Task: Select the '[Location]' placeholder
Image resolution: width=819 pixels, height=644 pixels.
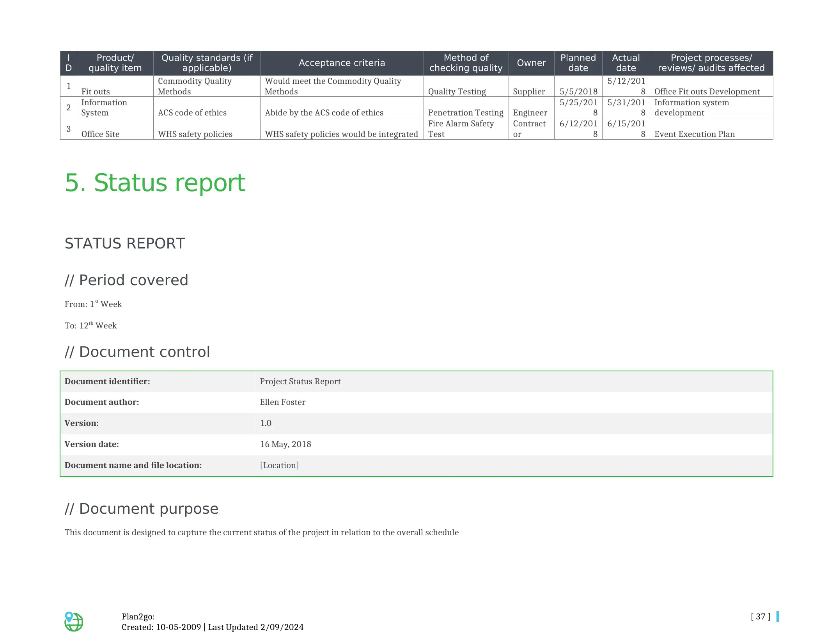Action: [279, 465]
